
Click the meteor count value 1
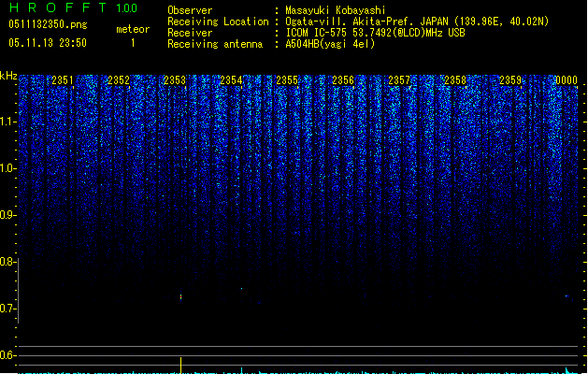[x=133, y=43]
